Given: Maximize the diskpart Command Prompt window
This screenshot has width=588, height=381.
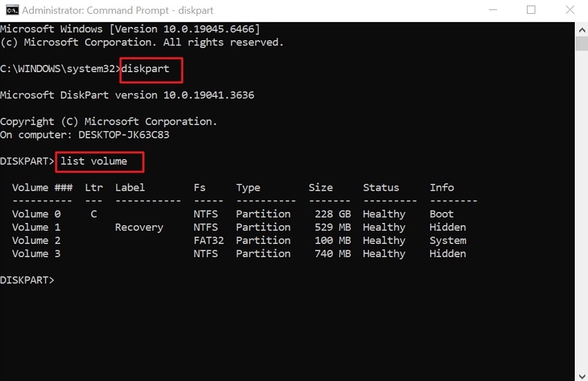Looking at the screenshot, I should (531, 10).
